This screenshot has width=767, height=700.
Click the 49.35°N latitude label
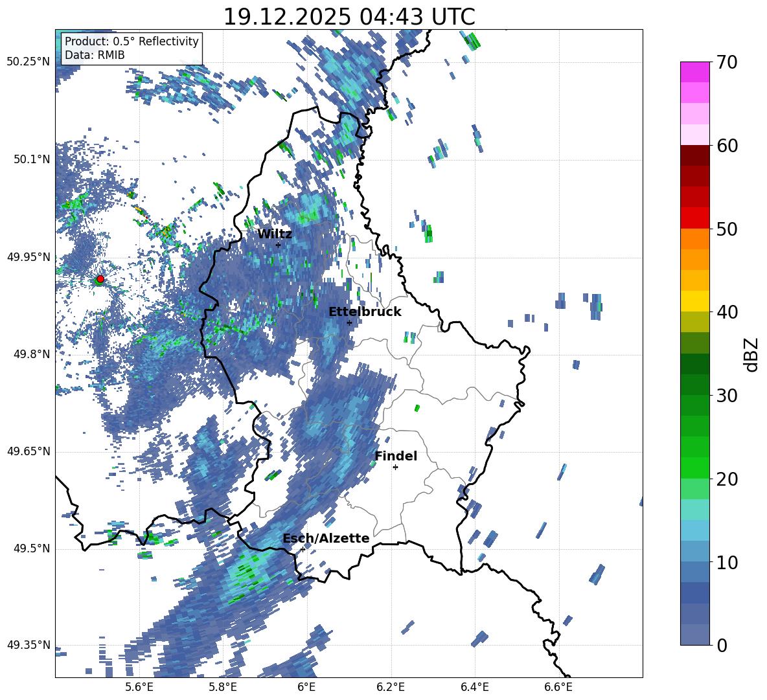pos(29,645)
